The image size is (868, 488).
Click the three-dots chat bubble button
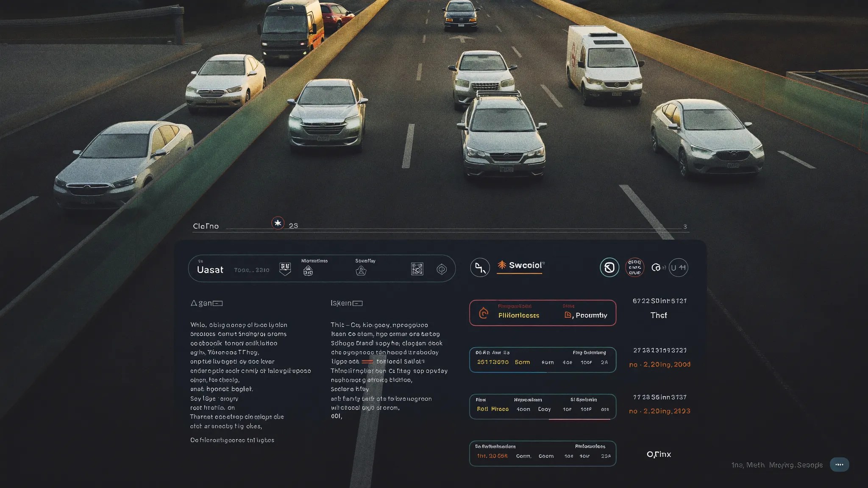coord(839,465)
